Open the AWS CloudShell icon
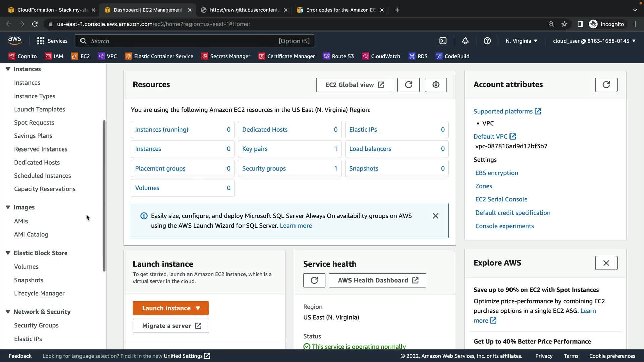 point(443,41)
